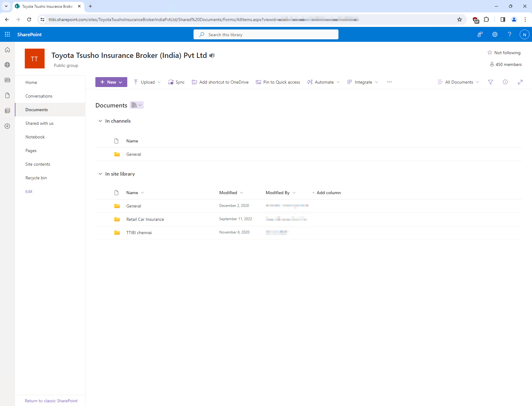Viewport: 532px width, 406px height.
Task: Open Conversations in the site navigation
Action: (39, 96)
